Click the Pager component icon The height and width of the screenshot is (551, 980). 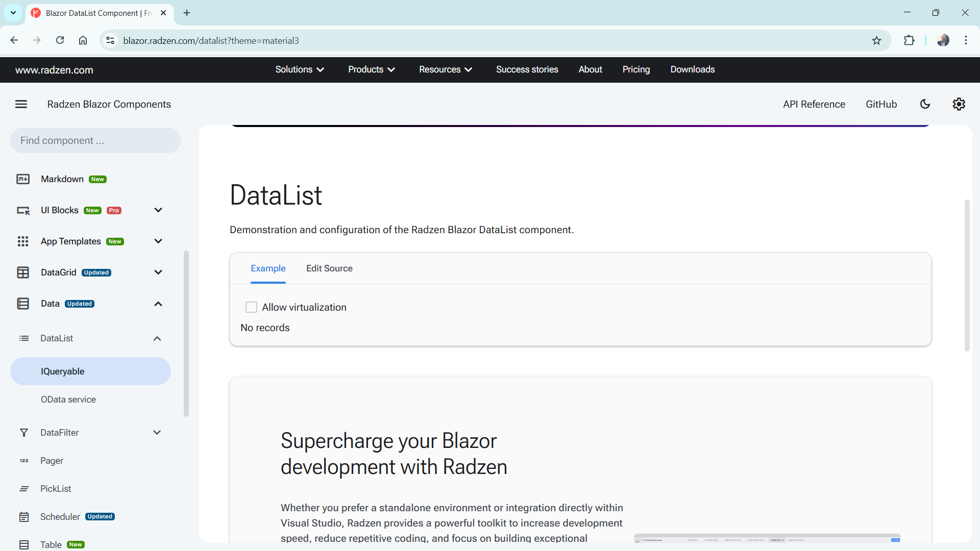click(24, 461)
